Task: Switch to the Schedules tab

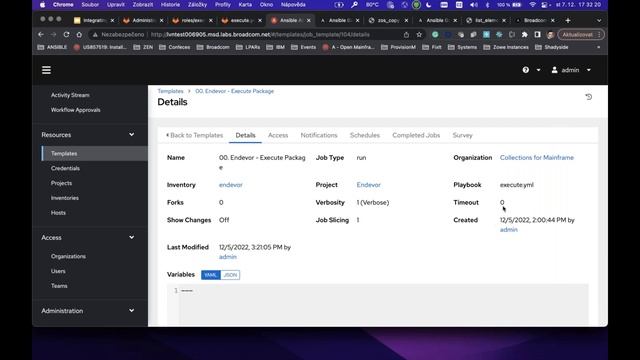Action: point(365,135)
